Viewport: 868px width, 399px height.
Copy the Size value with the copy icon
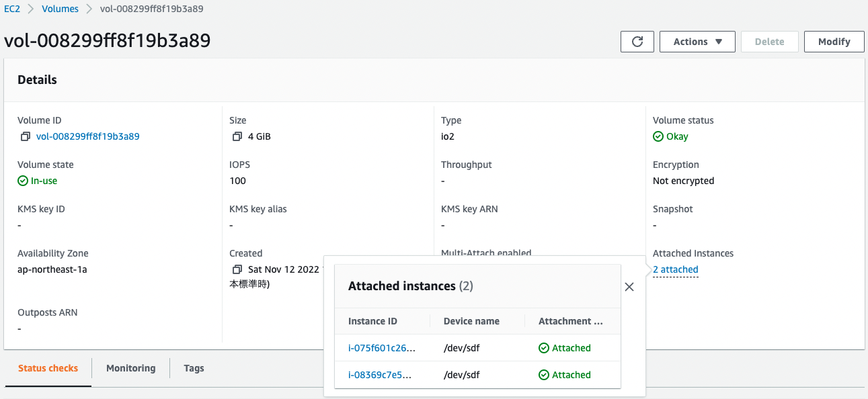tap(237, 136)
